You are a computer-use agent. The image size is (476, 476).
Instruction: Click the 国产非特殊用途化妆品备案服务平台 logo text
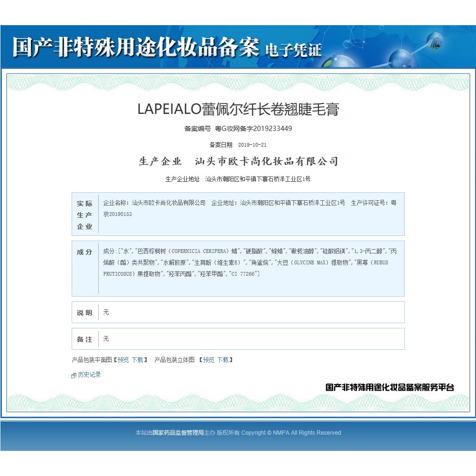(390, 387)
